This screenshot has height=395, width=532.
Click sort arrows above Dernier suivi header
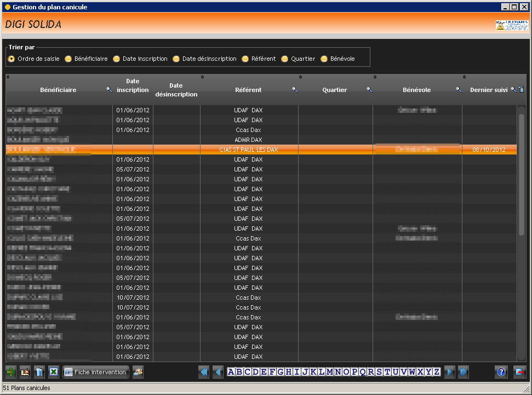click(x=464, y=77)
